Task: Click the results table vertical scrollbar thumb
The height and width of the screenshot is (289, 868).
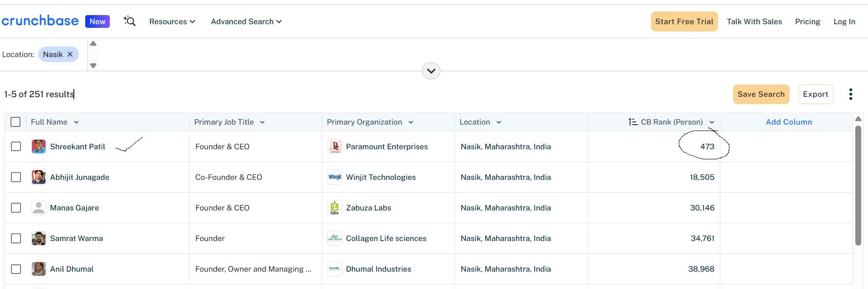Action: (858, 185)
